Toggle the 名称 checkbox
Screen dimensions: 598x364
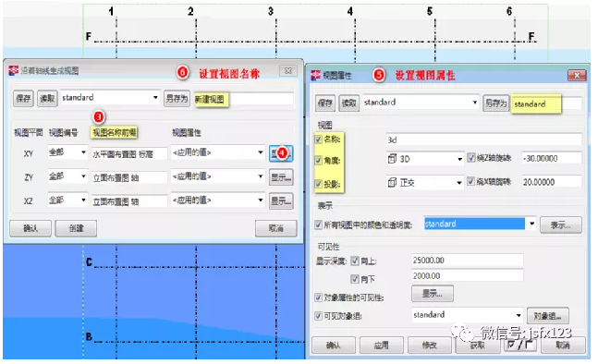pos(319,140)
